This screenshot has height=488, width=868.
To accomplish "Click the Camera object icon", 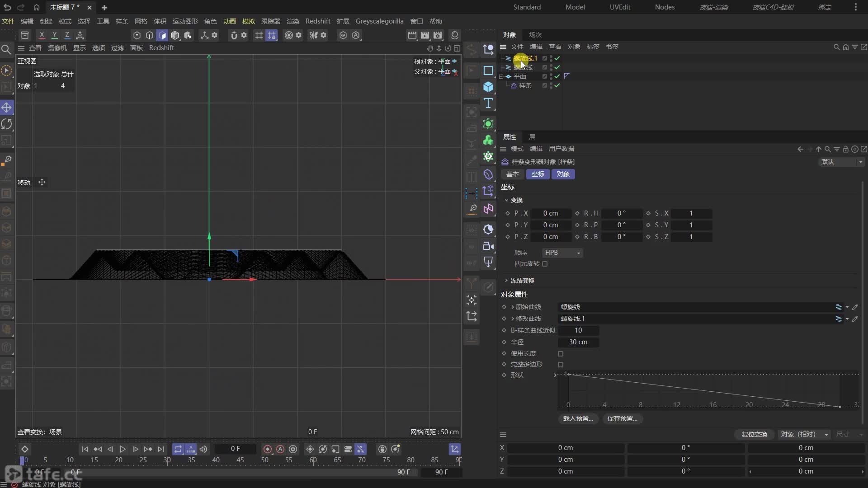I will [x=488, y=246].
